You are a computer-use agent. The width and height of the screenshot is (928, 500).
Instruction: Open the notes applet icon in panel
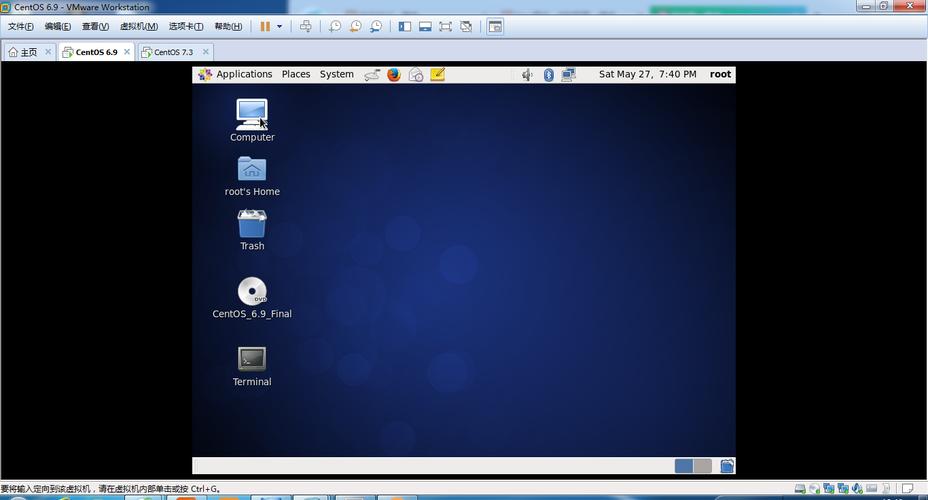click(x=437, y=75)
